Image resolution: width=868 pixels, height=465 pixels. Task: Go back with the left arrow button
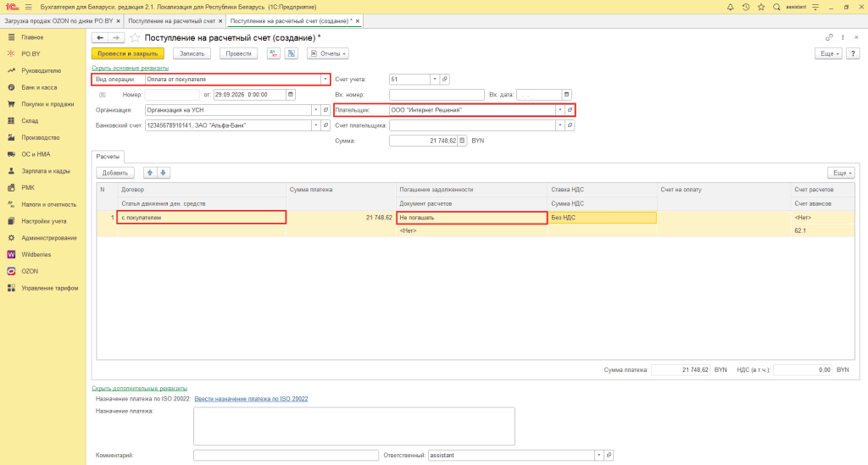click(100, 37)
